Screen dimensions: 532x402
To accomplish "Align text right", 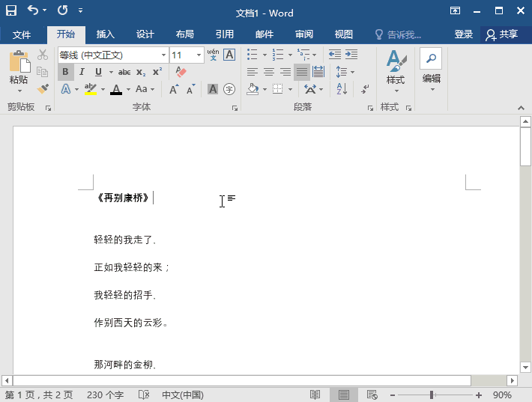I will (x=285, y=72).
